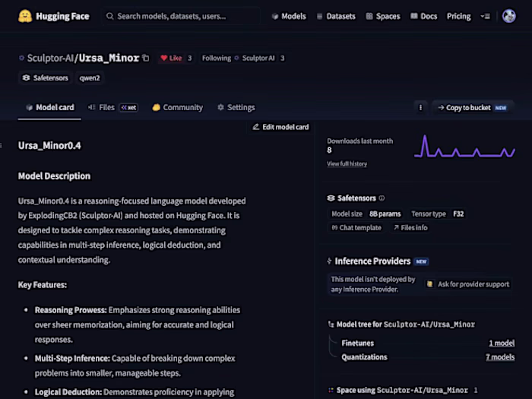Open the Docs page

click(x=424, y=16)
